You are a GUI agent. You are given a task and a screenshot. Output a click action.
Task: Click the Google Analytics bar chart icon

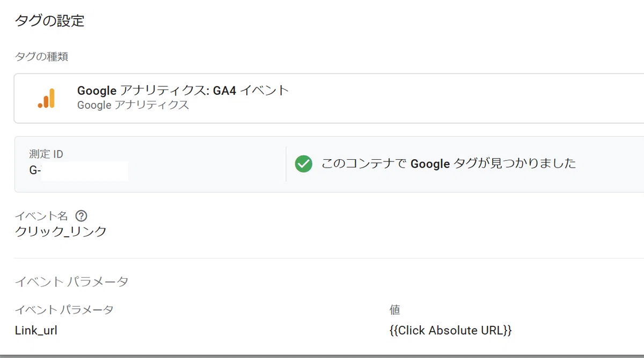[x=46, y=98]
